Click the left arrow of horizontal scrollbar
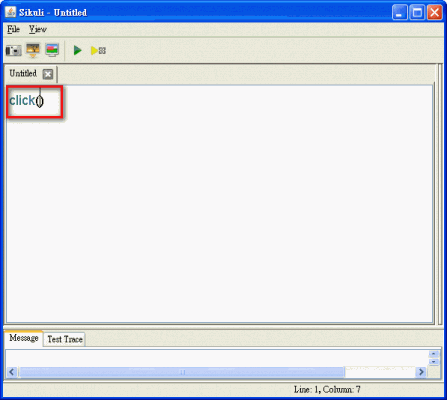 coord(12,372)
